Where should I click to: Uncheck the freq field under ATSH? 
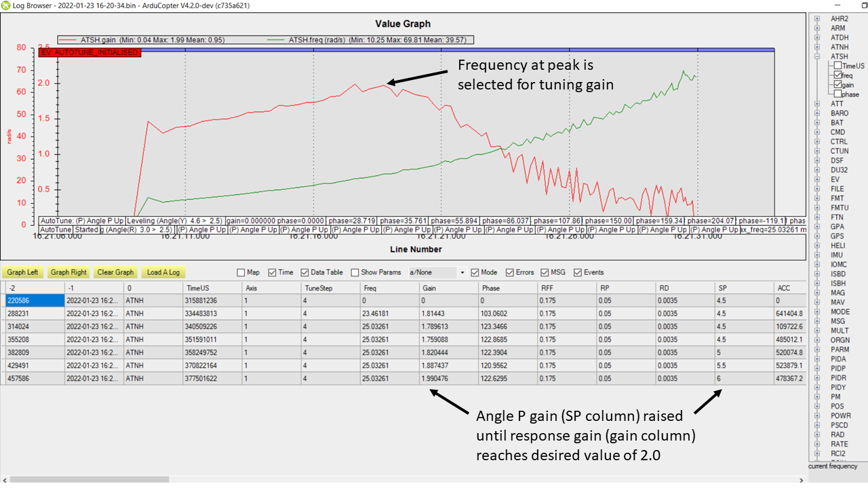[838, 75]
